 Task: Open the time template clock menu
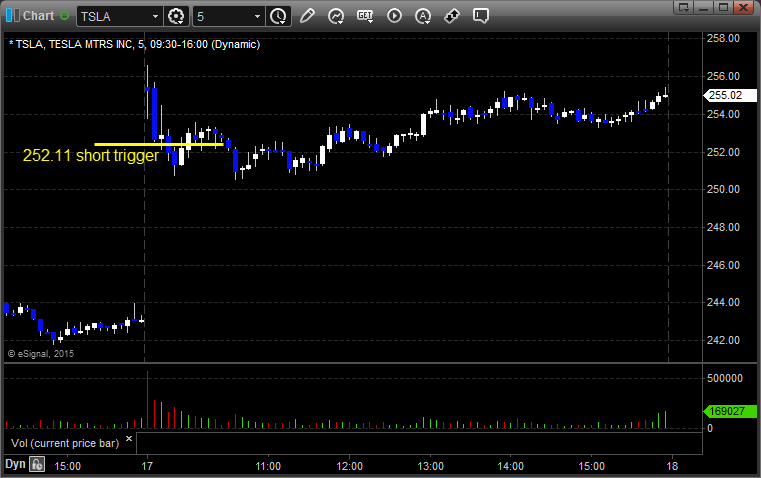click(x=278, y=16)
